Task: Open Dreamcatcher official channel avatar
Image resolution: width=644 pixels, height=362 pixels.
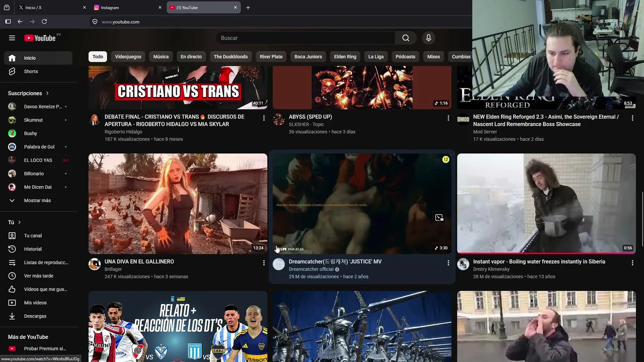Action: point(279,264)
